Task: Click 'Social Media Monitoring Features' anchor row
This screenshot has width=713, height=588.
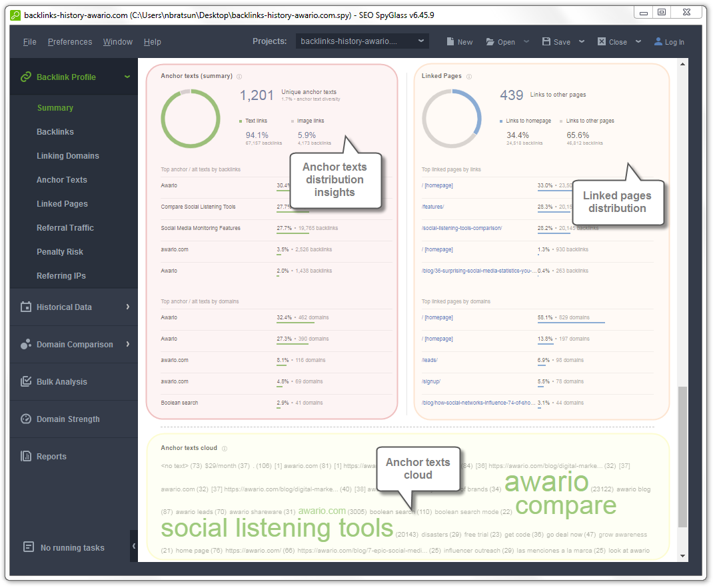Action: click(277, 228)
